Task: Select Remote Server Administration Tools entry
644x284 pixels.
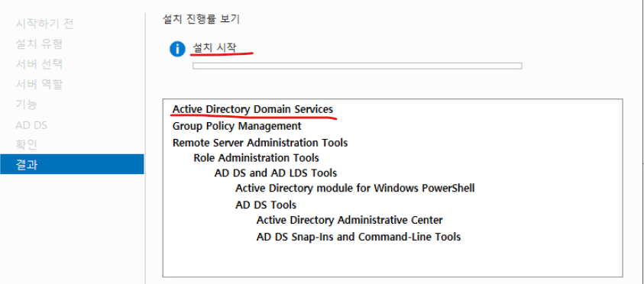Action: point(260,143)
